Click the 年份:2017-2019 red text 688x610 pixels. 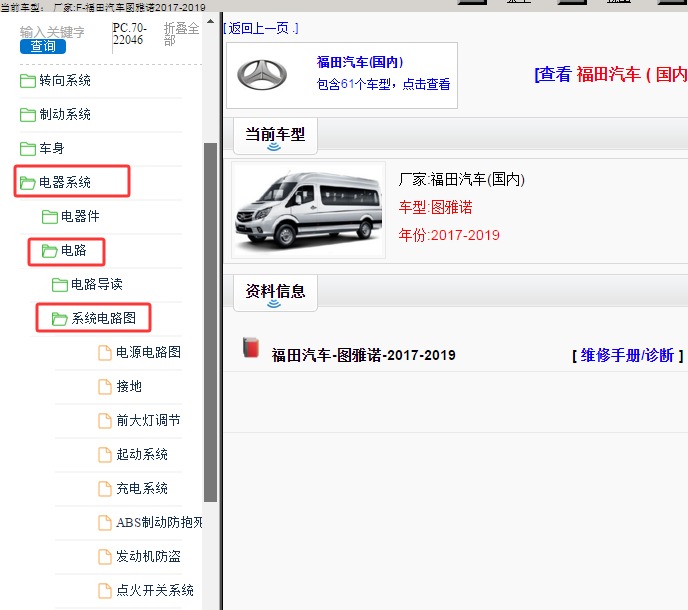tap(449, 235)
